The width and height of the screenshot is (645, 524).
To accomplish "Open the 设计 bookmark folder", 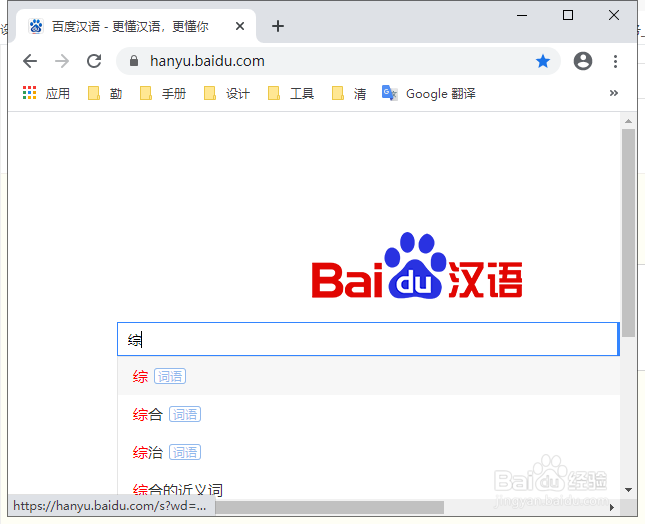I will pyautogui.click(x=227, y=93).
